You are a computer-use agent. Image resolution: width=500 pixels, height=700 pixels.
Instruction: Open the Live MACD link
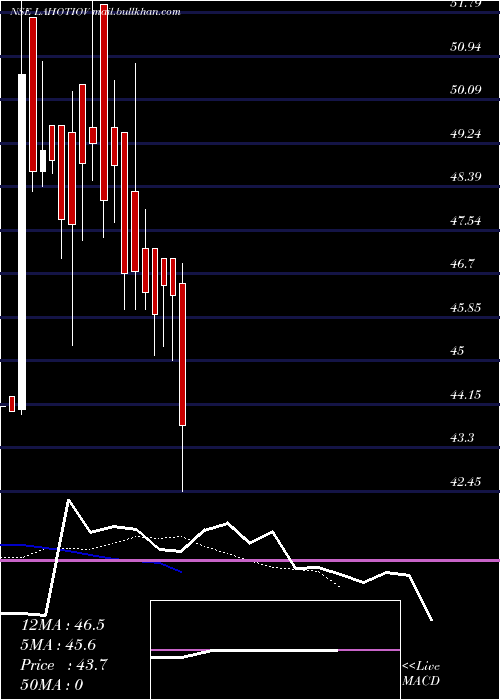(x=421, y=673)
